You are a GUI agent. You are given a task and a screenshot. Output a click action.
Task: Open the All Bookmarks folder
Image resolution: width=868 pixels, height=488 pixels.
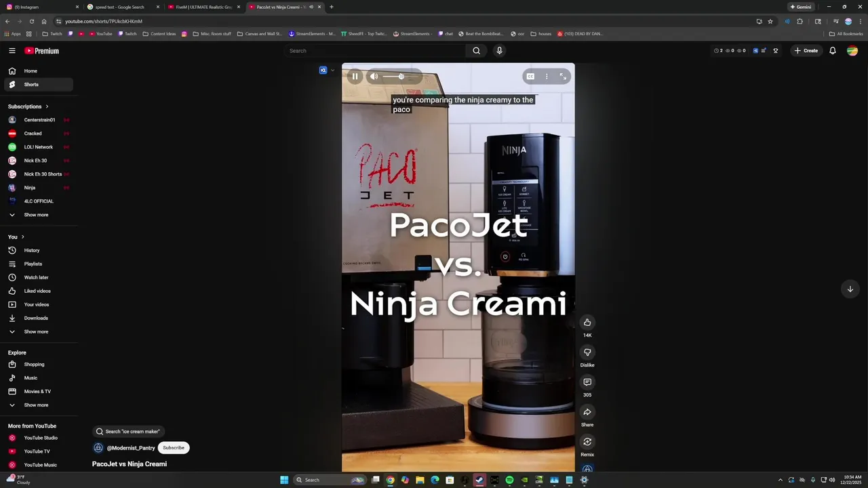click(846, 34)
